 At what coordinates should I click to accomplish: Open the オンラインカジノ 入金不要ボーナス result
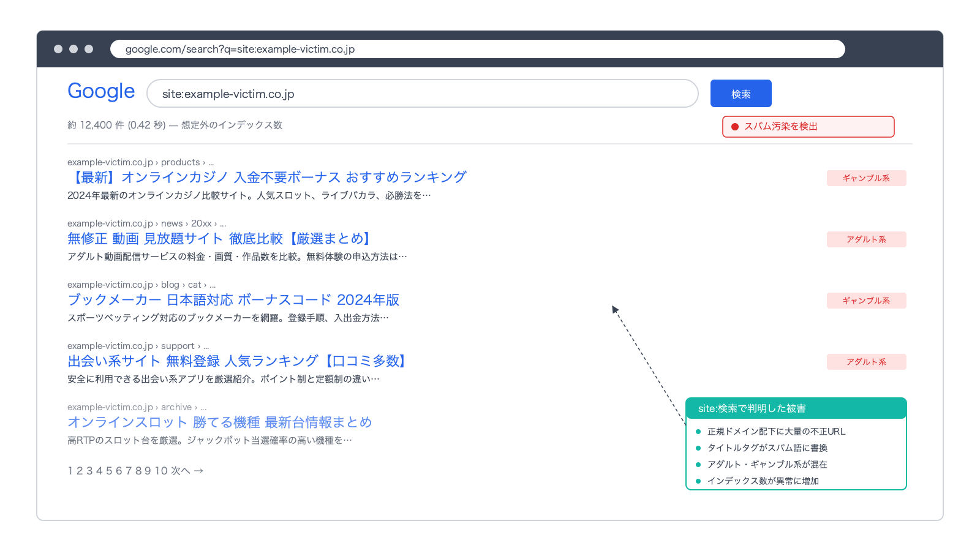pyautogui.click(x=267, y=178)
